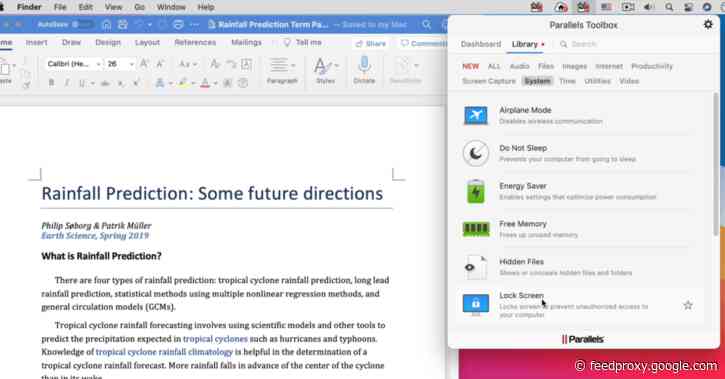Open the Paragraph formatting group in Word

coord(282,71)
